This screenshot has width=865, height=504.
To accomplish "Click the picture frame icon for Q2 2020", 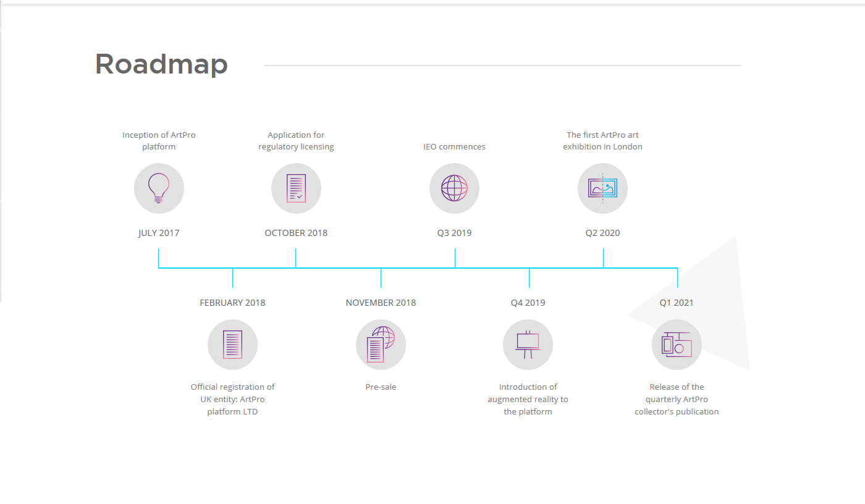I will pyautogui.click(x=602, y=188).
